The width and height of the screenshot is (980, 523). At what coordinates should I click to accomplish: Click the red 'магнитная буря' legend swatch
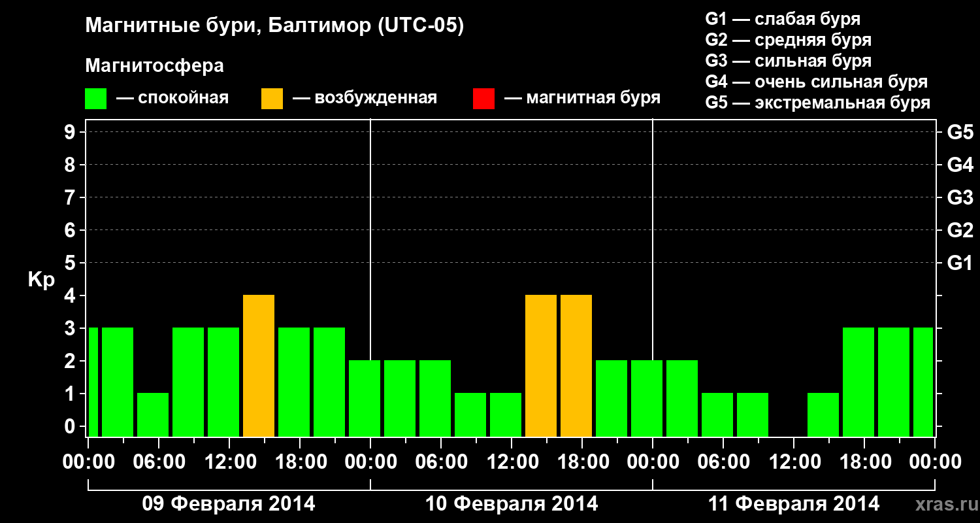tap(483, 99)
